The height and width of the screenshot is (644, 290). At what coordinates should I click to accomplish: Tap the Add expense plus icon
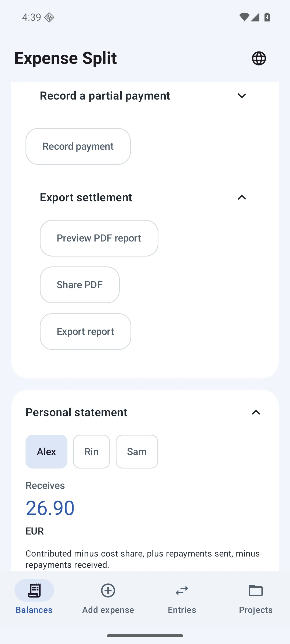(x=108, y=590)
